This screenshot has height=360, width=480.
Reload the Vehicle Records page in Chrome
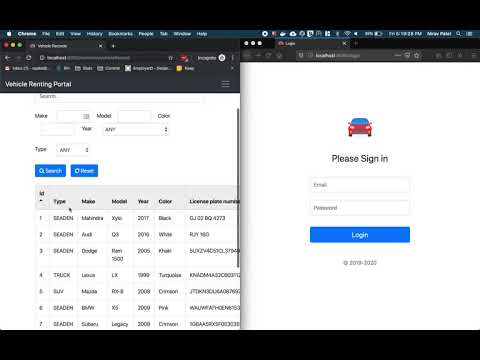(29, 58)
